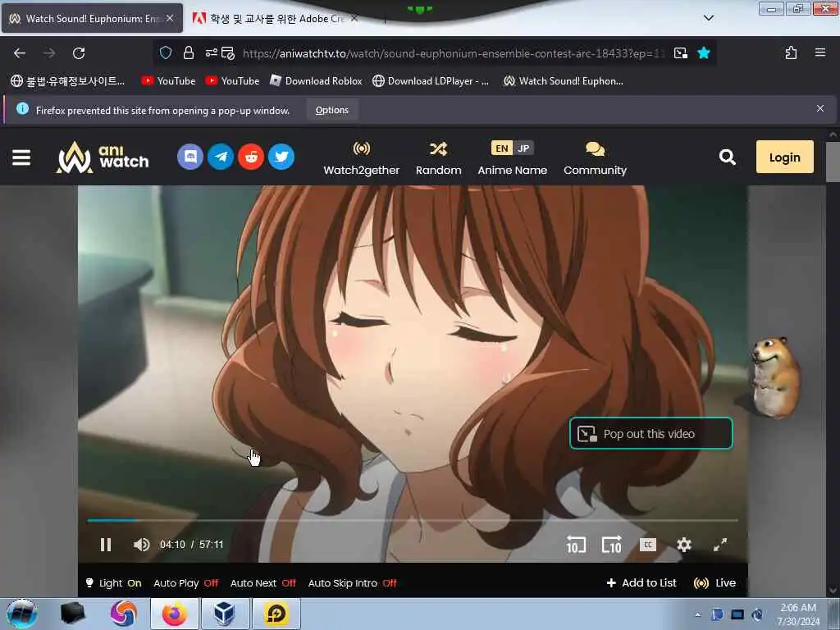Open the site search
840x630 pixels.
pos(727,157)
